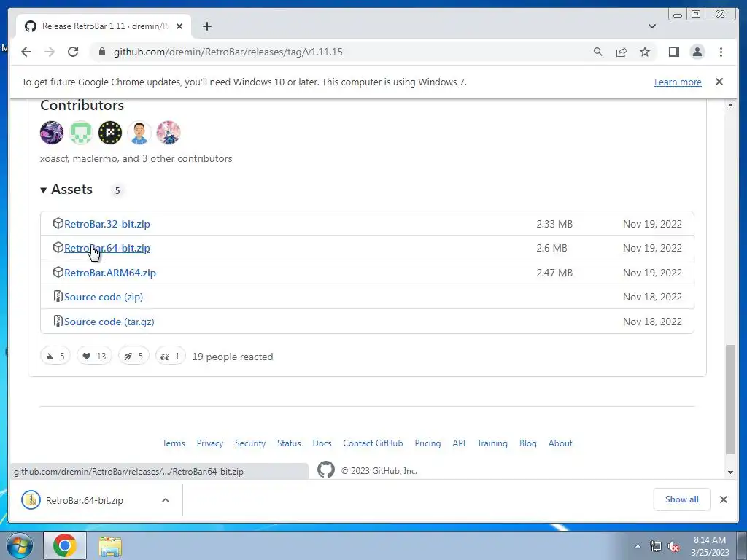Image resolution: width=747 pixels, height=560 pixels.
Task: Expand download options chevron for RetroBar.64-bit.zip
Action: pos(166,500)
